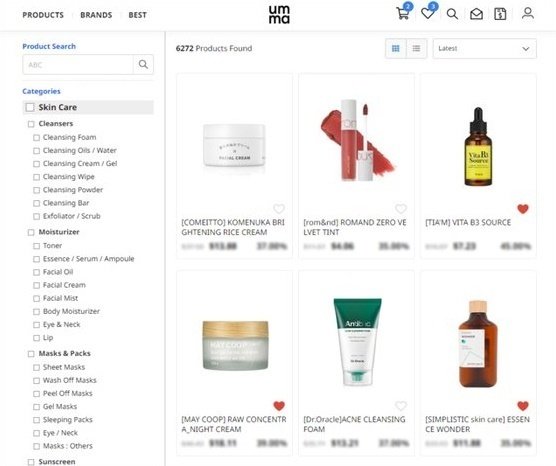Click the umma logo
The image size is (556, 466).
tap(279, 15)
